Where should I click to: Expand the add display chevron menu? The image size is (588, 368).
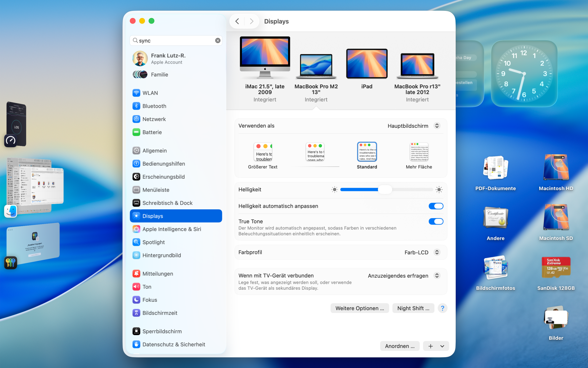pos(442,346)
